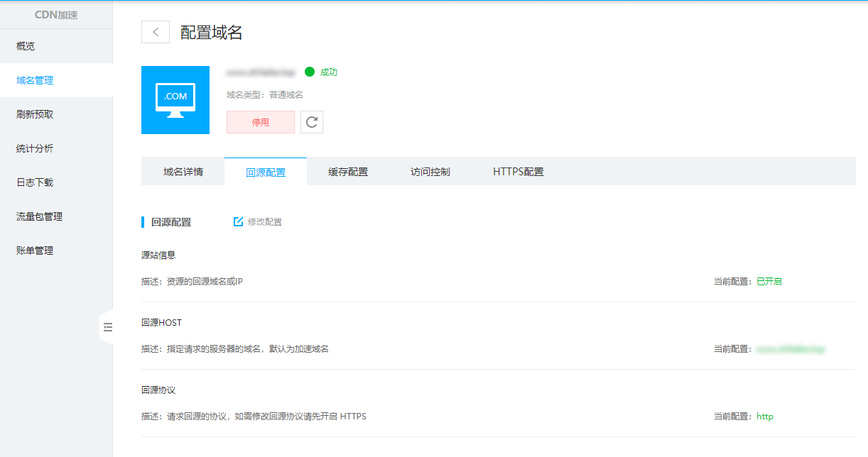Select 域名管理 in the sidebar
Screen dimensions: 868x457
pos(35,80)
